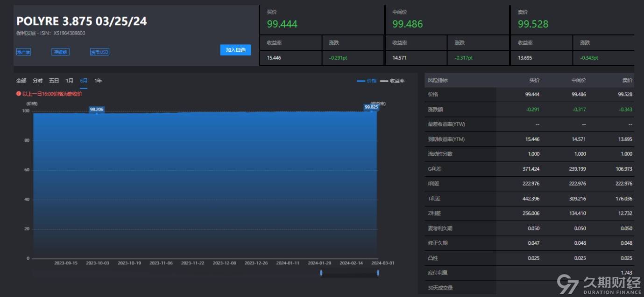Select the 6月 six-month tab
This screenshot has height=297, width=644.
pos(84,81)
